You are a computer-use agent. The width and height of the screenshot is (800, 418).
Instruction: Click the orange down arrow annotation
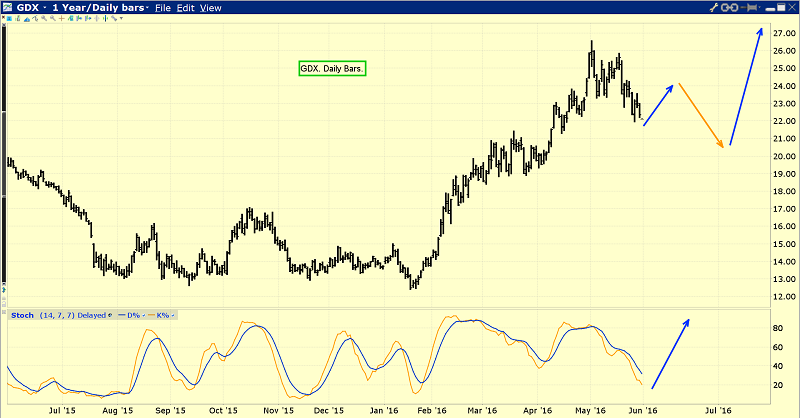(700, 115)
